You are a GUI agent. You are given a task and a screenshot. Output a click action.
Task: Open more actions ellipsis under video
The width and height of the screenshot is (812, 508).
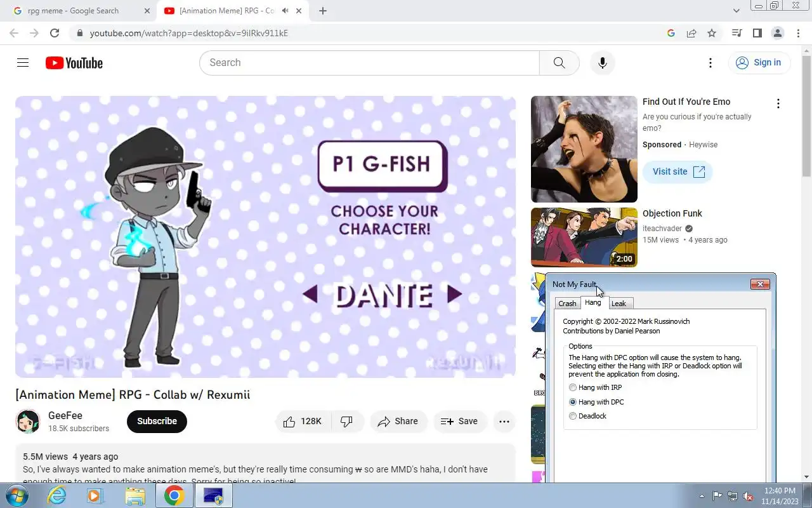(504, 421)
